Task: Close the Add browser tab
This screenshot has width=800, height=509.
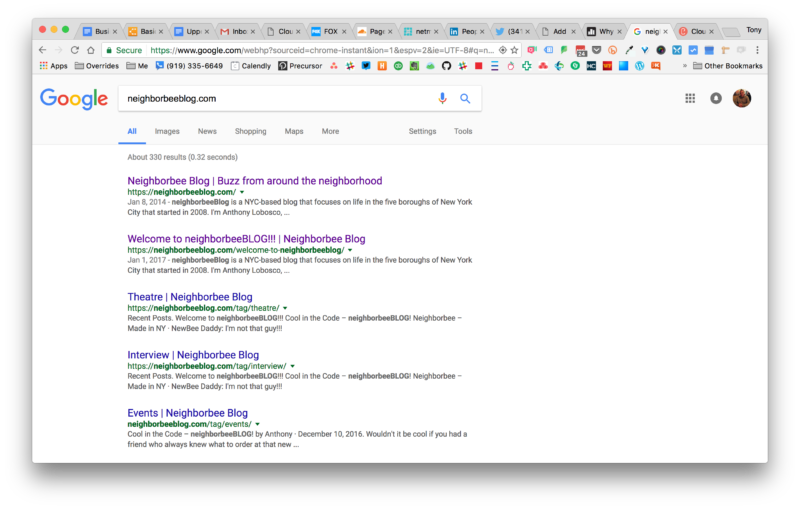Action: [x=573, y=32]
